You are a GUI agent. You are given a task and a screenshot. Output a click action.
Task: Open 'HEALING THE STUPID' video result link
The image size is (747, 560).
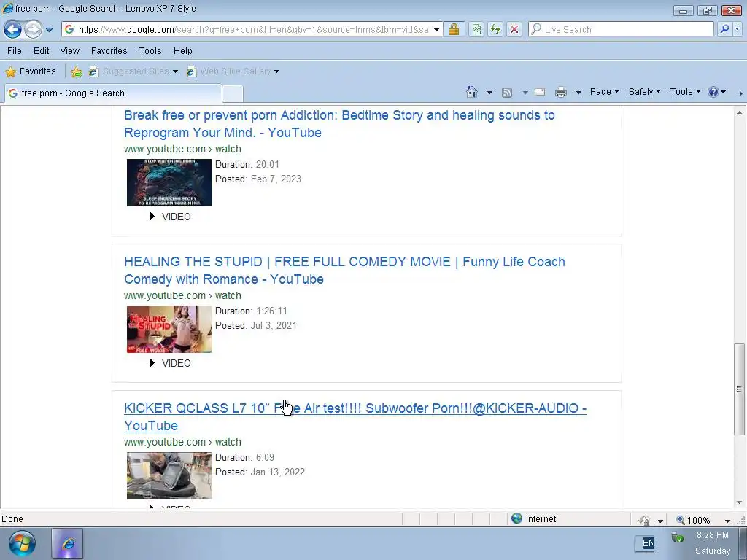[344, 271]
